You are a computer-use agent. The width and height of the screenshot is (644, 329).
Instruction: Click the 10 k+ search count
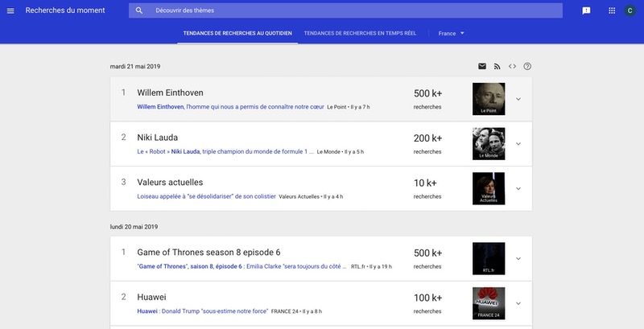click(425, 183)
